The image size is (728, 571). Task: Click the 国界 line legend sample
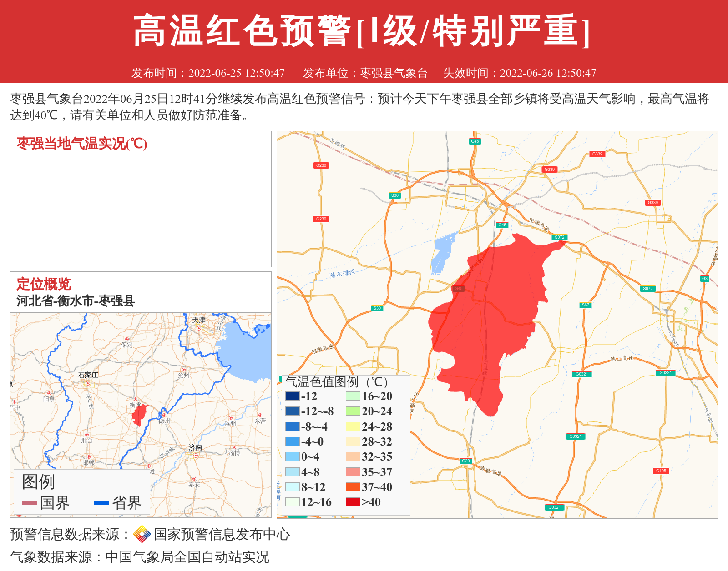point(29,503)
